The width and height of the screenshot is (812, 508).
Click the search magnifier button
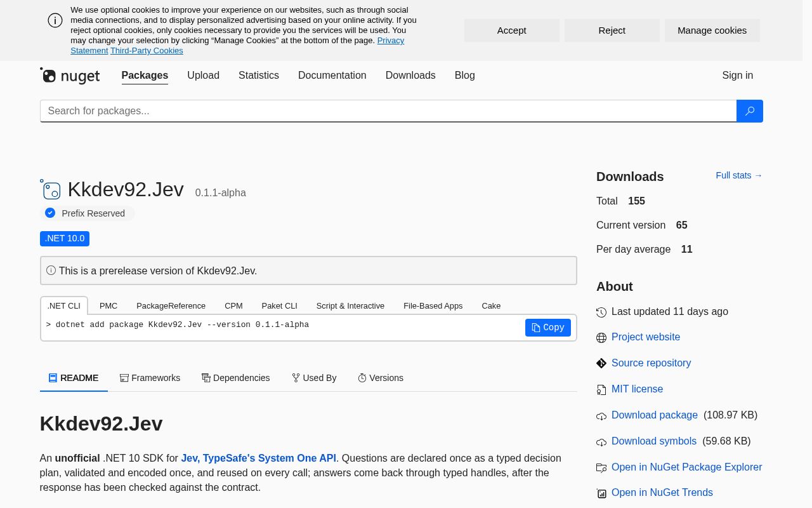click(749, 111)
